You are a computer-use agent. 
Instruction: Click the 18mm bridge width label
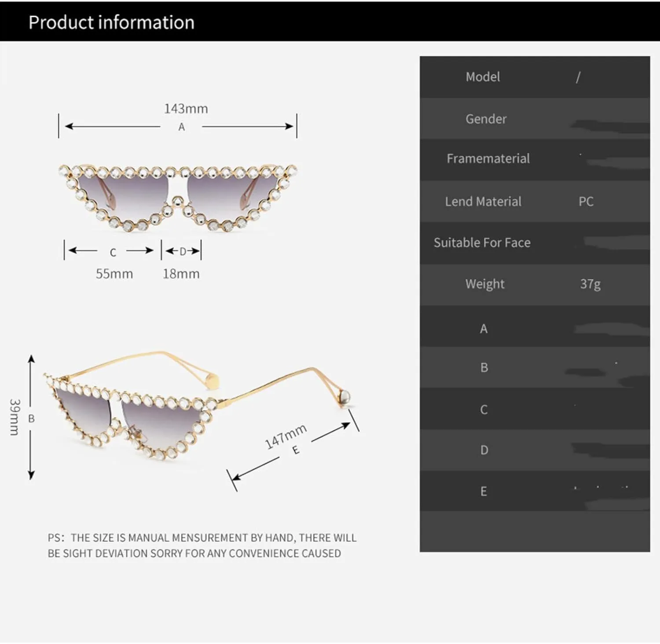click(181, 274)
